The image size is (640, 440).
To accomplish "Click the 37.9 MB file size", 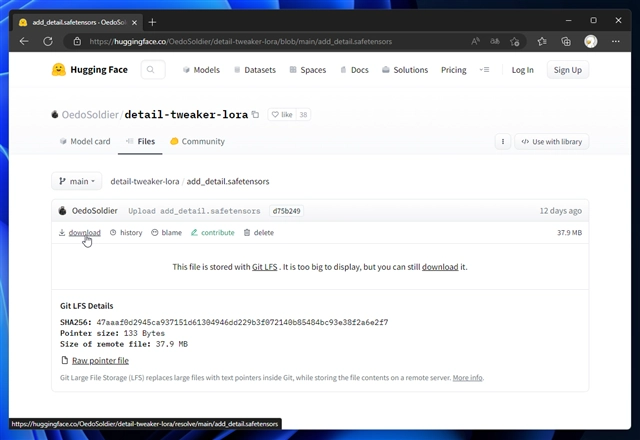I will (569, 233).
